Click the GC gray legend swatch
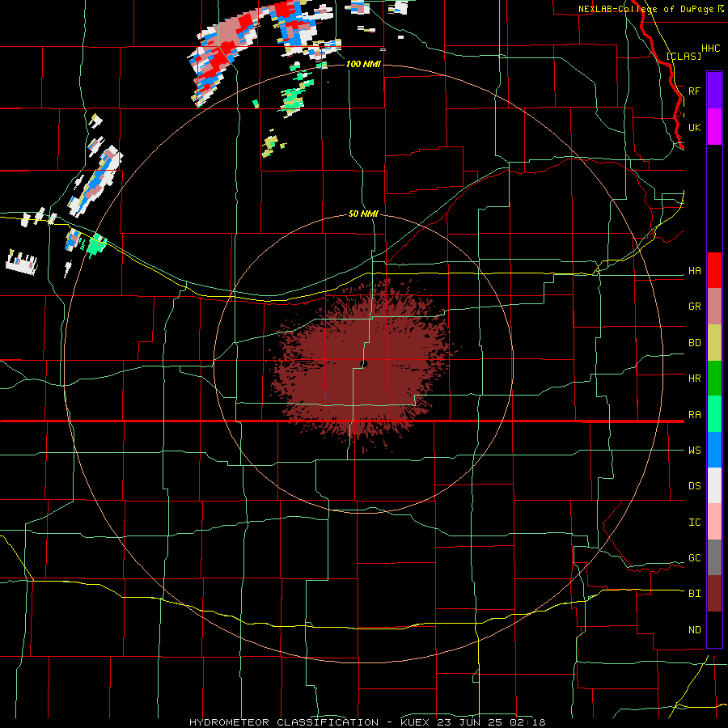Screen dimensions: 728x728 pyautogui.click(x=714, y=557)
